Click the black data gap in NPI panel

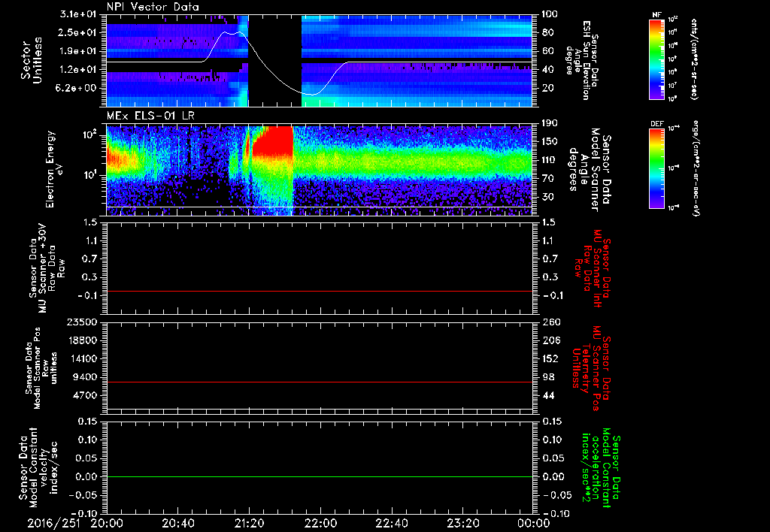[275, 60]
